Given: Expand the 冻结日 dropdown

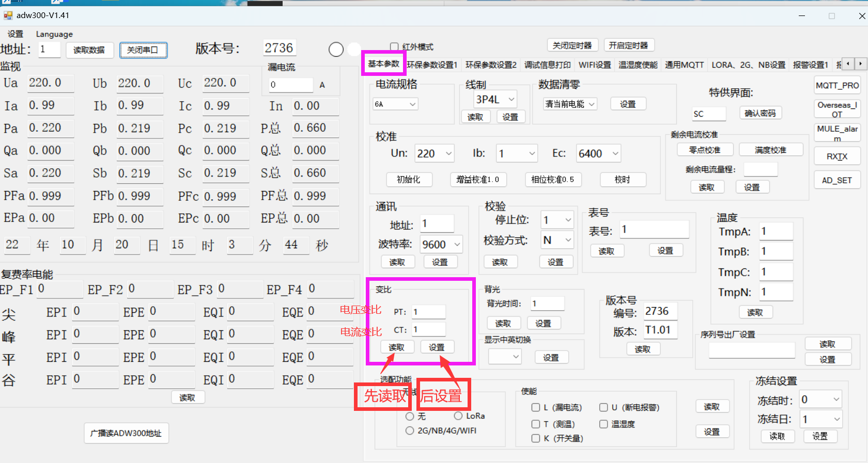Looking at the screenshot, I should (820, 419).
